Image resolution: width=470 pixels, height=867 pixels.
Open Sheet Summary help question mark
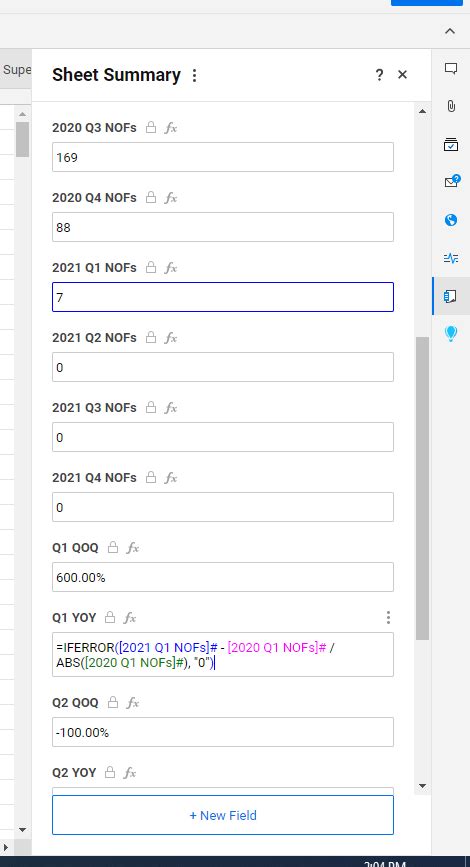pyautogui.click(x=379, y=75)
